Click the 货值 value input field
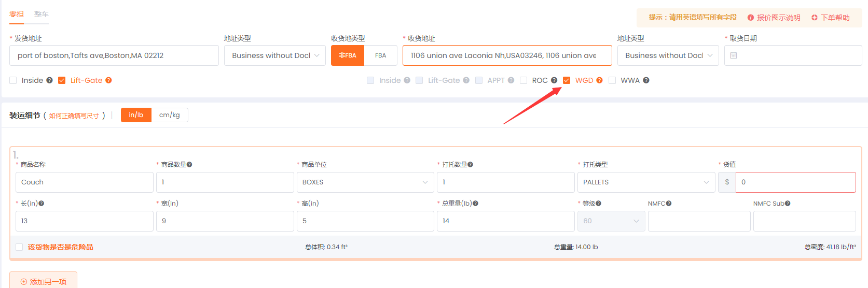 pyautogui.click(x=795, y=182)
